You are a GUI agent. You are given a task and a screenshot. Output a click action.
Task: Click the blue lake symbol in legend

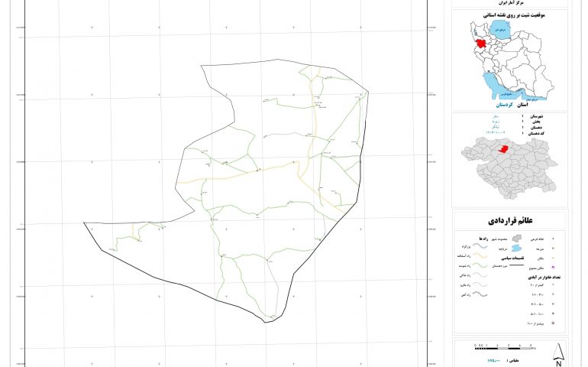point(517,248)
